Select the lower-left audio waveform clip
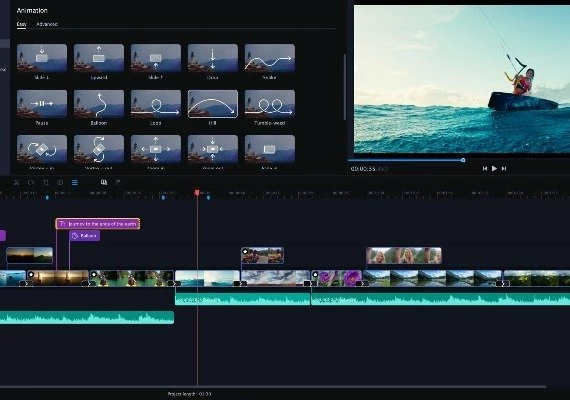The width and height of the screenshot is (570, 400). (x=87, y=317)
